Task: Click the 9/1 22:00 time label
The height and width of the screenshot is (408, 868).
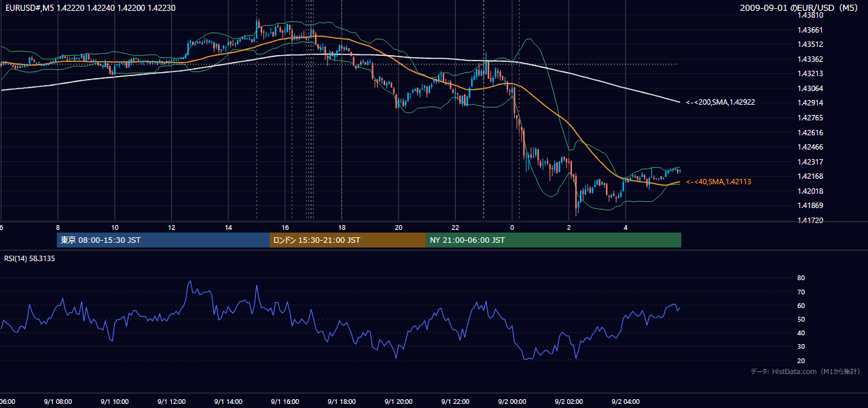Action: (x=455, y=402)
